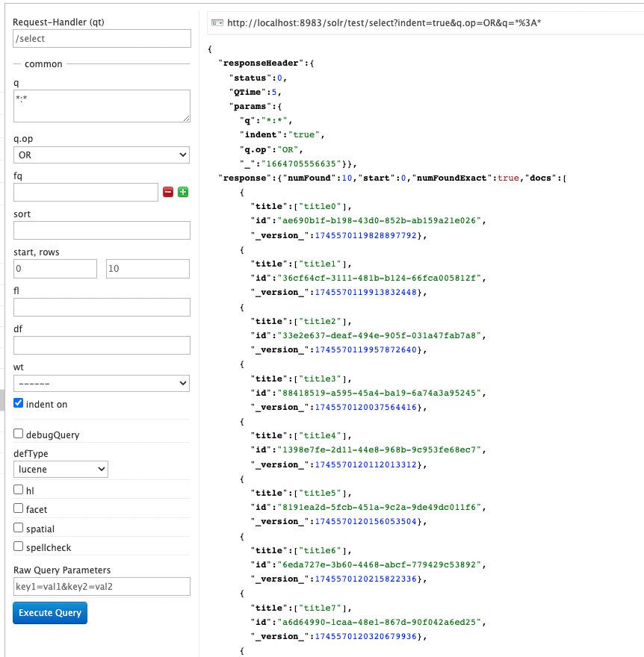Focus the Request-Handler /select field

102,39
